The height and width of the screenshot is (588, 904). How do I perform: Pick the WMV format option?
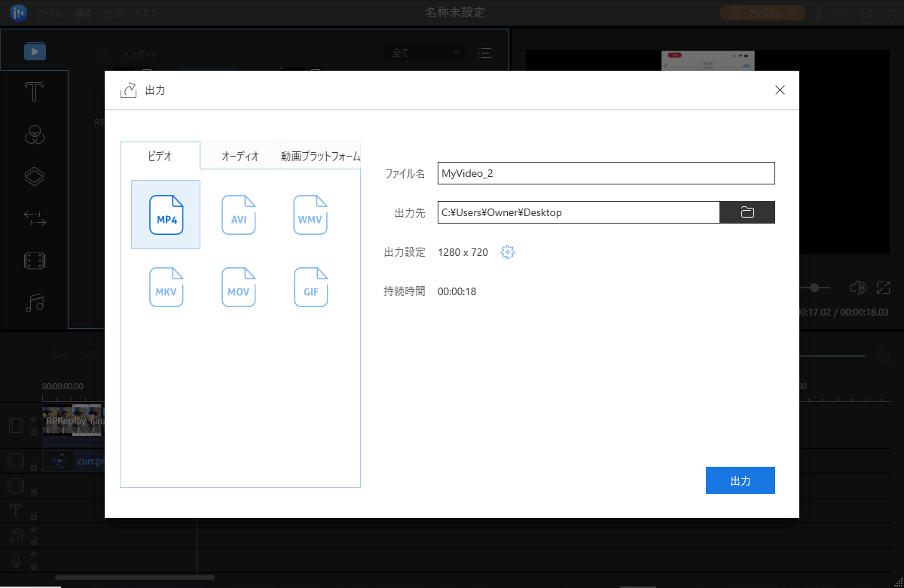pos(310,215)
